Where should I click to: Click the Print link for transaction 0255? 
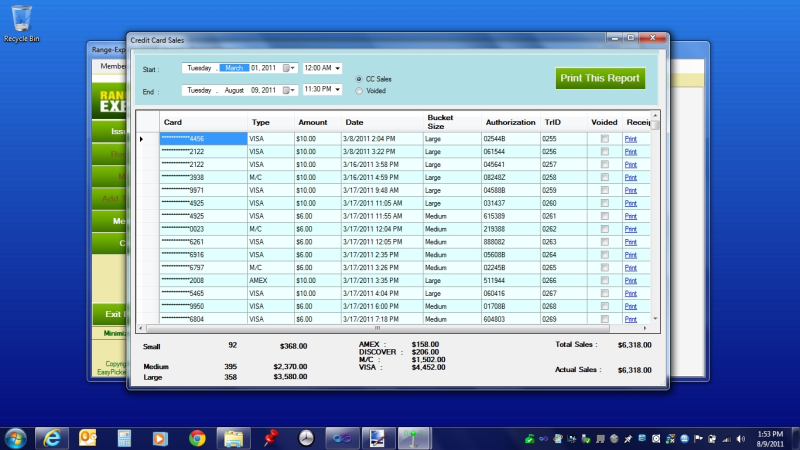630,138
